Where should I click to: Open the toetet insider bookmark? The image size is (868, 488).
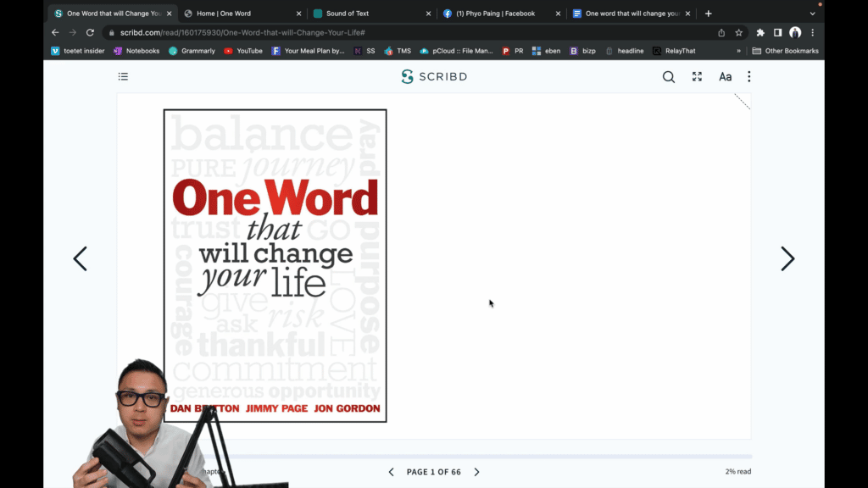coord(77,51)
